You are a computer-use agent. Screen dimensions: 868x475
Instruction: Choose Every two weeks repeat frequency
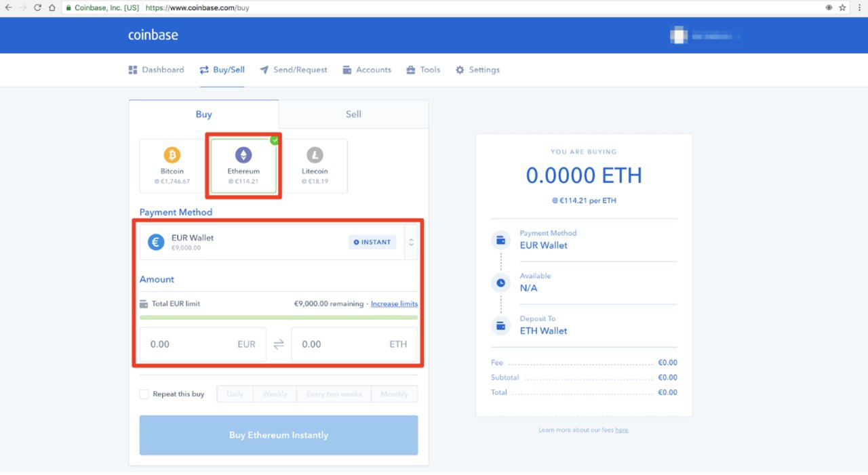click(334, 394)
